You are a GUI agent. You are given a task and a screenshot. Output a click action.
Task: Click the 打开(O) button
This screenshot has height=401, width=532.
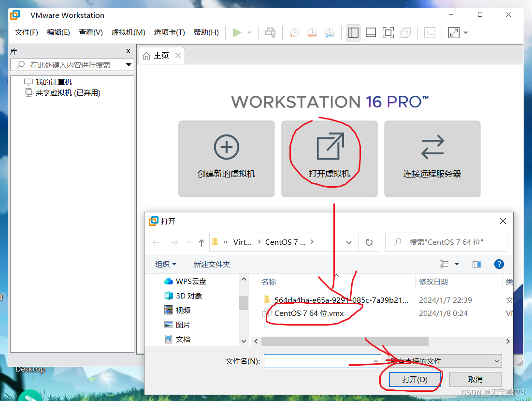(415, 379)
